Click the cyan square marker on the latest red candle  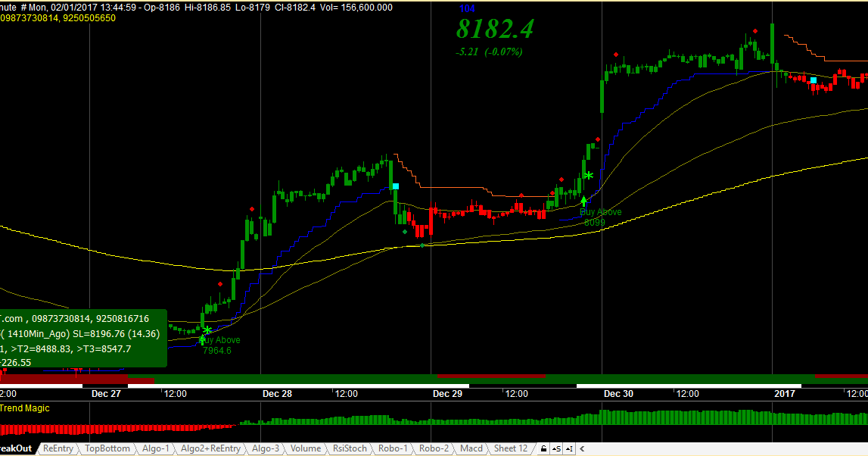[814, 79]
